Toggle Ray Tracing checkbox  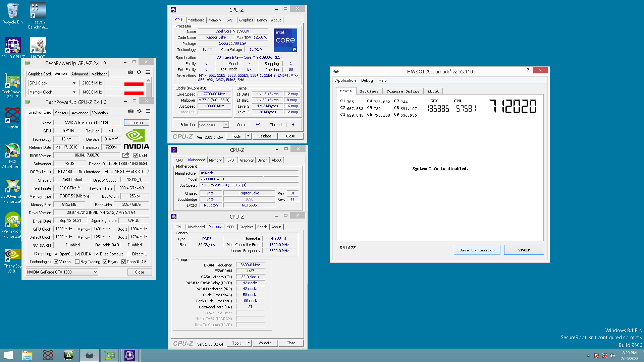[x=77, y=262]
